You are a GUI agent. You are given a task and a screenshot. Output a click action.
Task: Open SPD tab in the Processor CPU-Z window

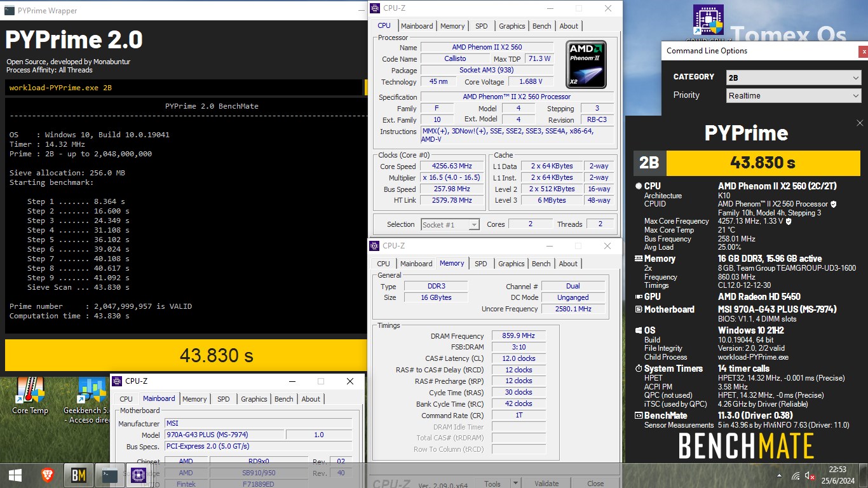point(482,26)
